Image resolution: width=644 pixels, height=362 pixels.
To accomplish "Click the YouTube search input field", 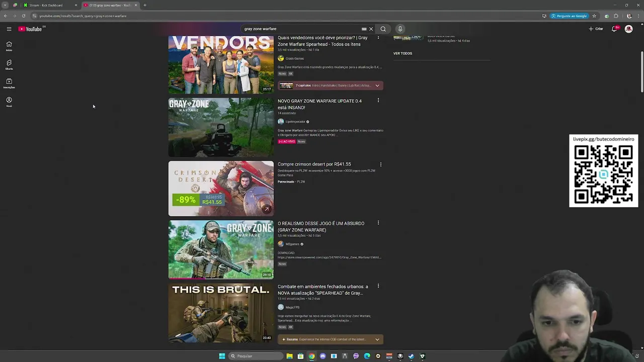I will coord(301,29).
